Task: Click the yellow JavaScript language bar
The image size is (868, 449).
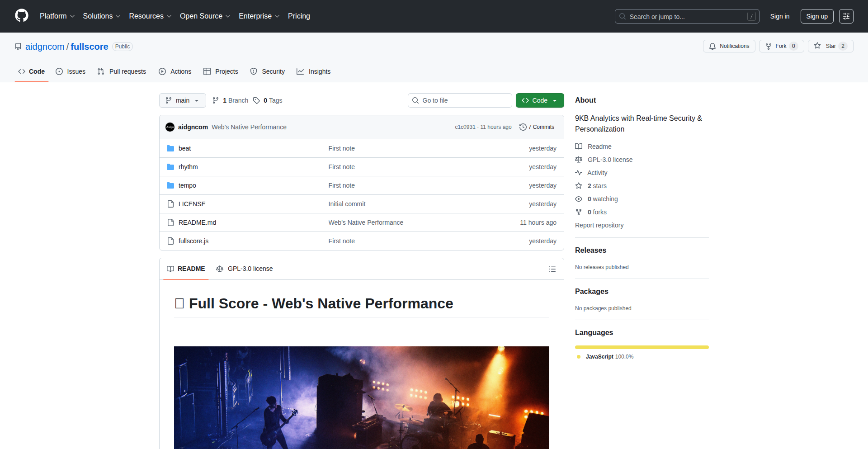Action: coord(642,347)
